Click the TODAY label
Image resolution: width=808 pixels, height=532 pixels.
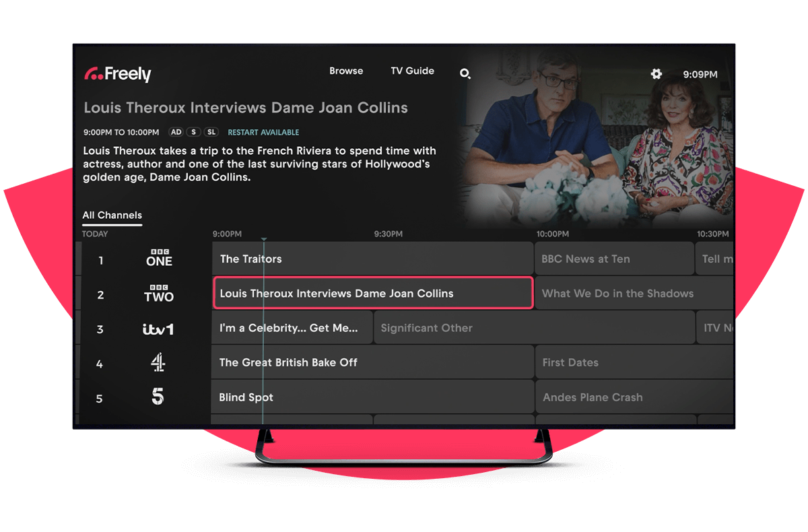95,234
